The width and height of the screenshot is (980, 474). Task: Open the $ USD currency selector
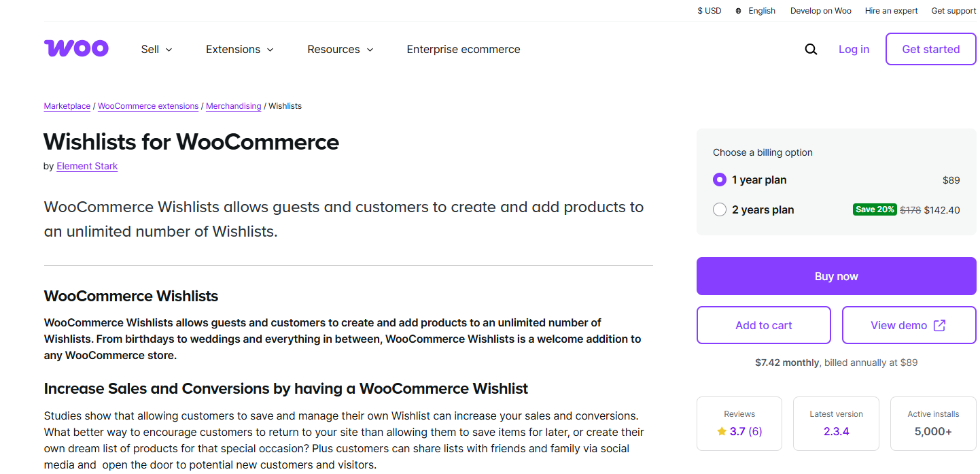coord(710,11)
